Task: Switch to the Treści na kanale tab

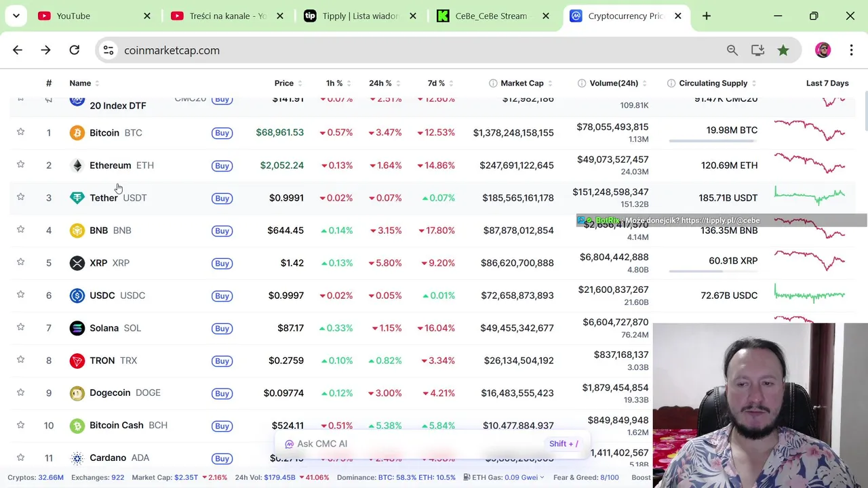Action: click(x=228, y=16)
